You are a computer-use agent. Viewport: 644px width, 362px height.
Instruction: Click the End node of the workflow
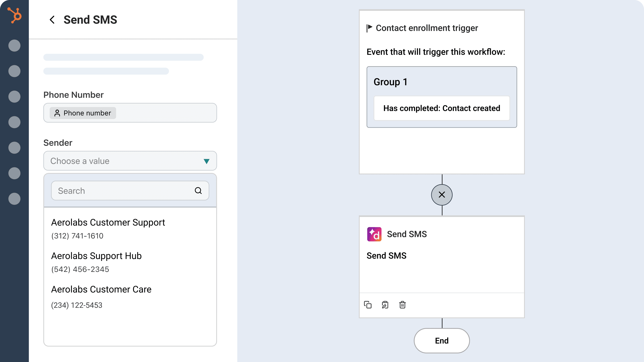[x=442, y=340]
